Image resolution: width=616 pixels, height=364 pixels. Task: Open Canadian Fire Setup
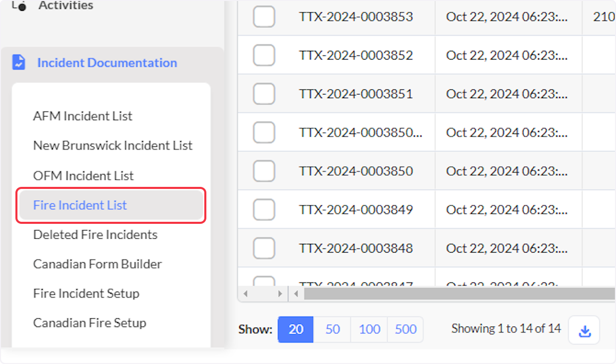click(90, 323)
